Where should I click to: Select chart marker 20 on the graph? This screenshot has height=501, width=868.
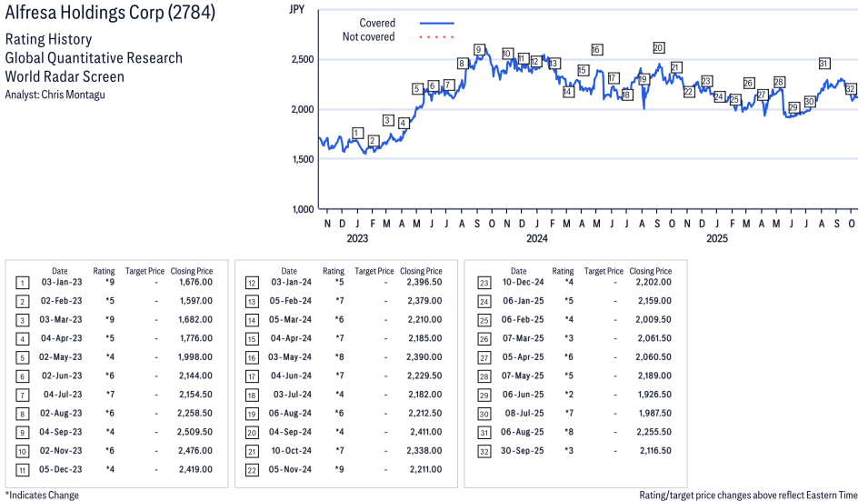(658, 47)
